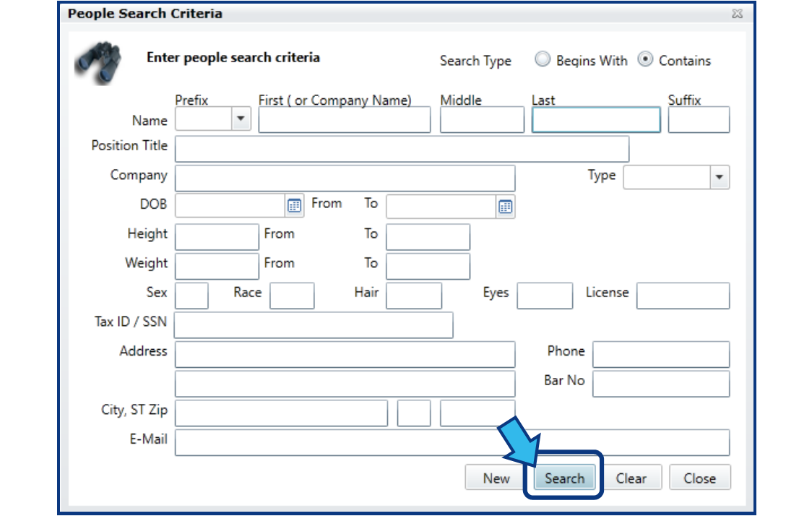Select the Begins With search type

tap(543, 59)
